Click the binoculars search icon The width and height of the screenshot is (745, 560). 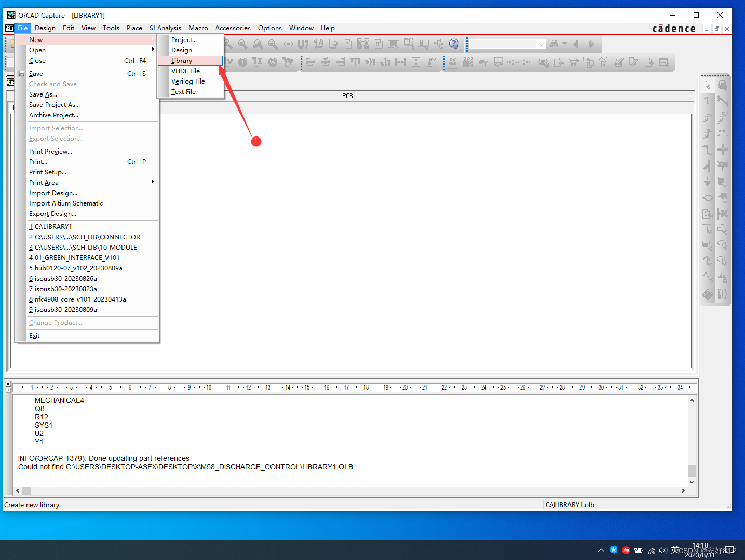point(554,45)
